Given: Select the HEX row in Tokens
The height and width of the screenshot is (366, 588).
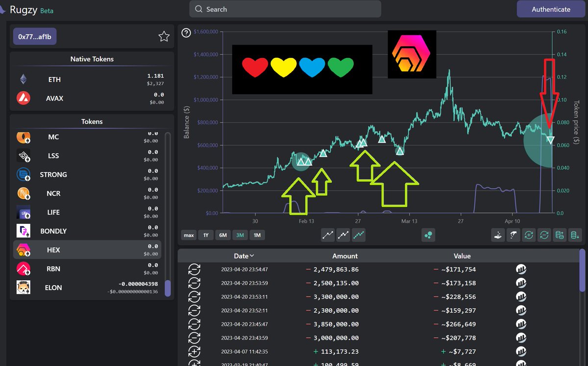Looking at the screenshot, I should (x=87, y=250).
